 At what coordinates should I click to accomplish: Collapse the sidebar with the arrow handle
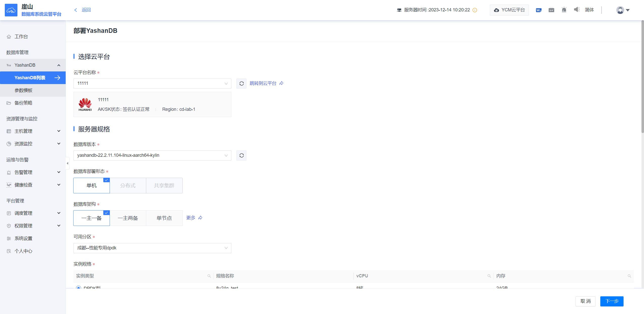[67, 163]
